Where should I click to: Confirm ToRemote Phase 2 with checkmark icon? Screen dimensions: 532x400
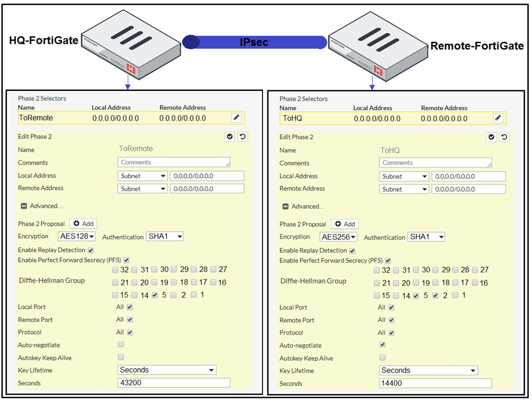click(230, 137)
